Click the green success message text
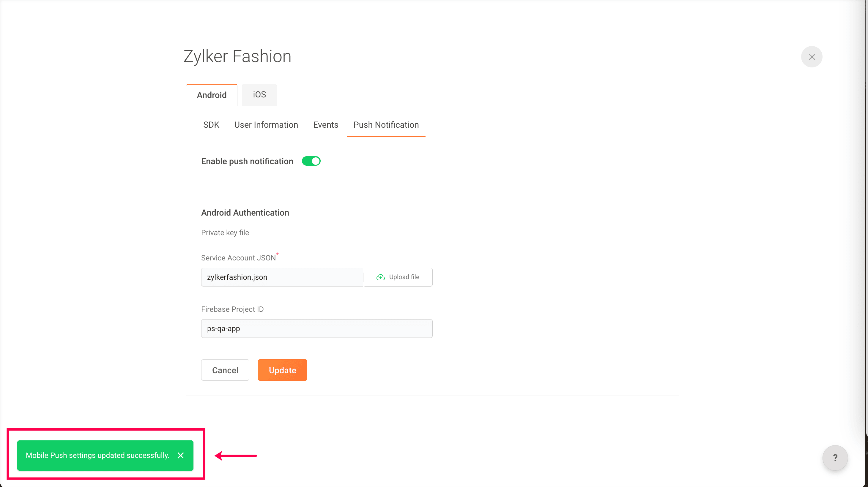This screenshot has width=868, height=487. click(97, 455)
